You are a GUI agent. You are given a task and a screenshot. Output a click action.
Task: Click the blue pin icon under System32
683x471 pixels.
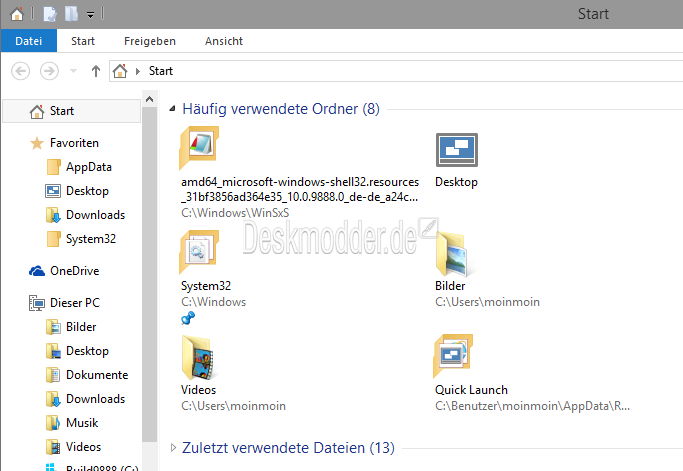point(188,319)
